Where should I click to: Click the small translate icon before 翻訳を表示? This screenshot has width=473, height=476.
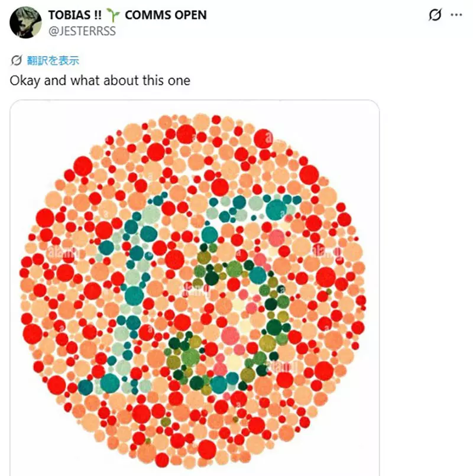click(17, 60)
